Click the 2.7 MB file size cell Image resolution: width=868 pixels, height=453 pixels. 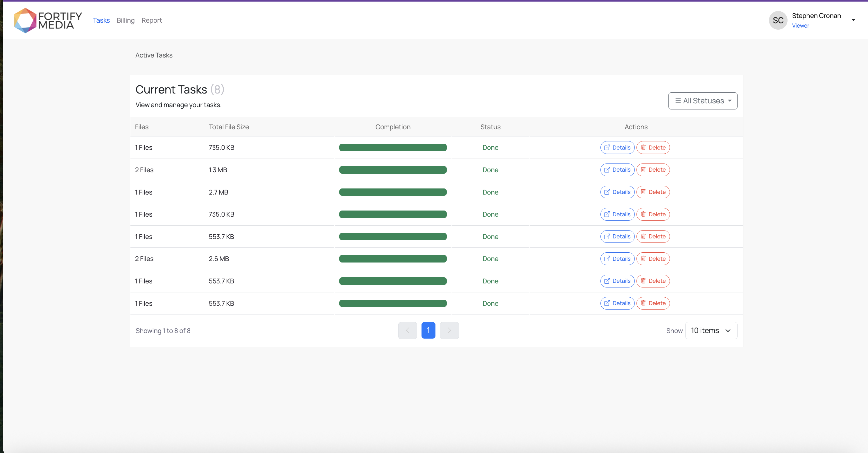218,192
